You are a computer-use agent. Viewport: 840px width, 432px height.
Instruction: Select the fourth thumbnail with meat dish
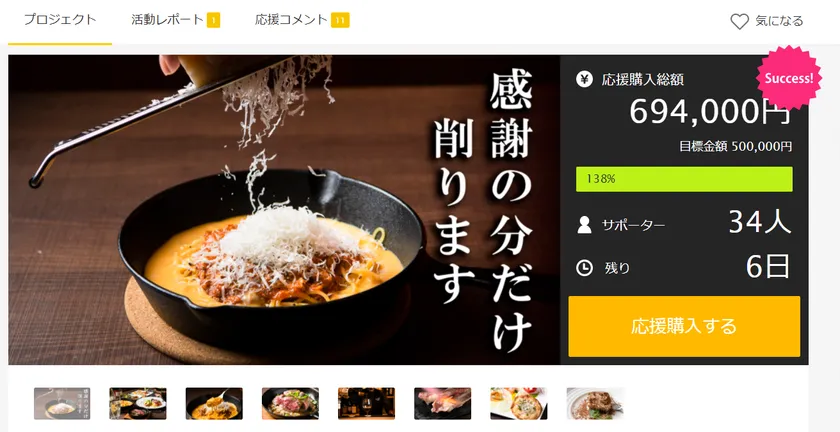(x=290, y=404)
